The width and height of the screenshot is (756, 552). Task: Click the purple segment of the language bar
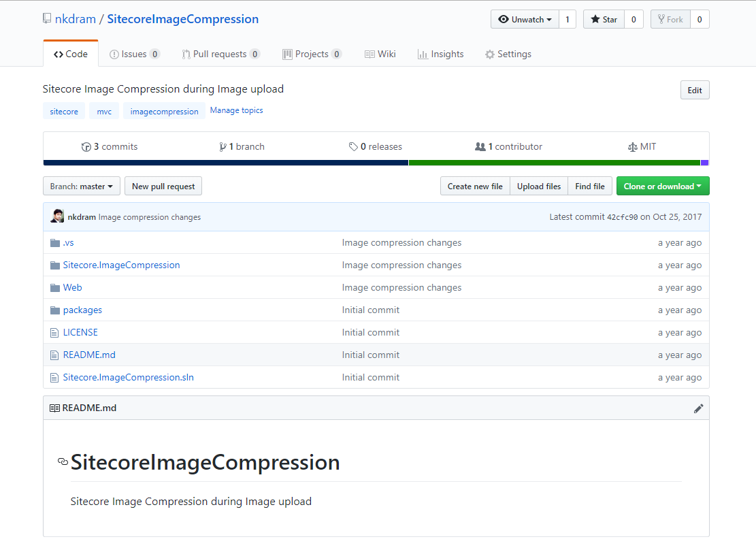point(704,163)
